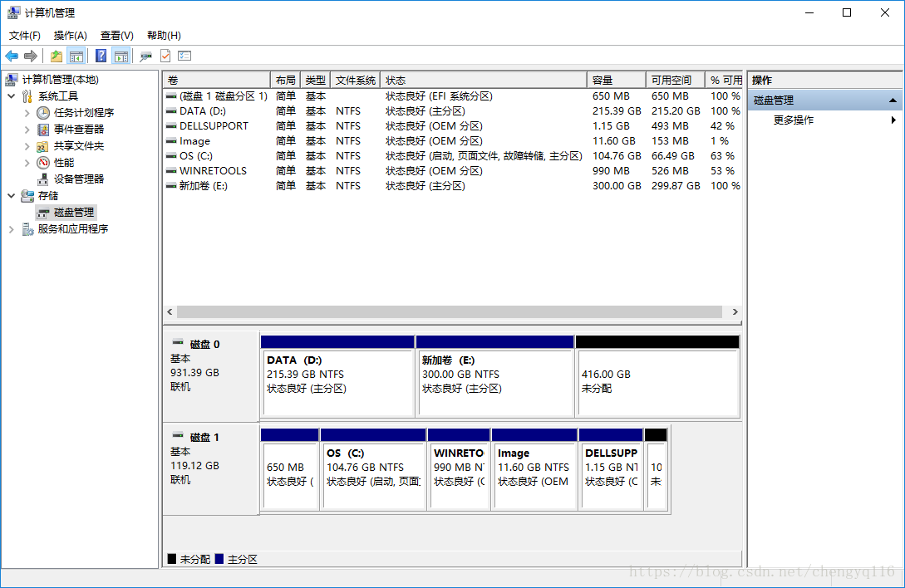905x588 pixels.
Task: Open the 帮助(H) menu
Action: point(164,36)
